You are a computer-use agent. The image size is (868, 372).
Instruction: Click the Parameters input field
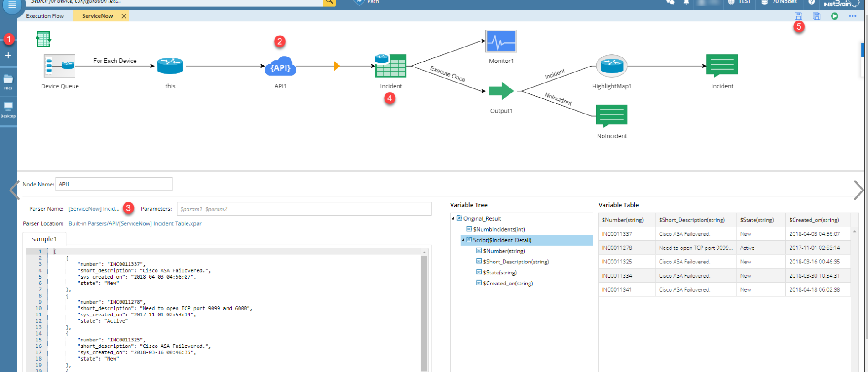(x=304, y=209)
